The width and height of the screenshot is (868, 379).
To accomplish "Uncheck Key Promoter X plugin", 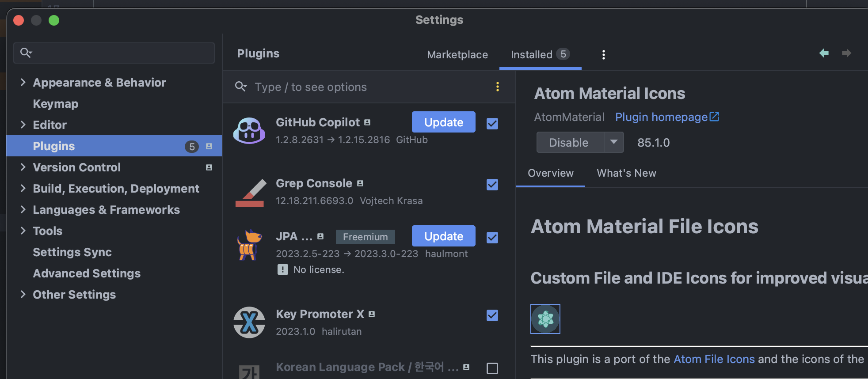I will [492, 315].
